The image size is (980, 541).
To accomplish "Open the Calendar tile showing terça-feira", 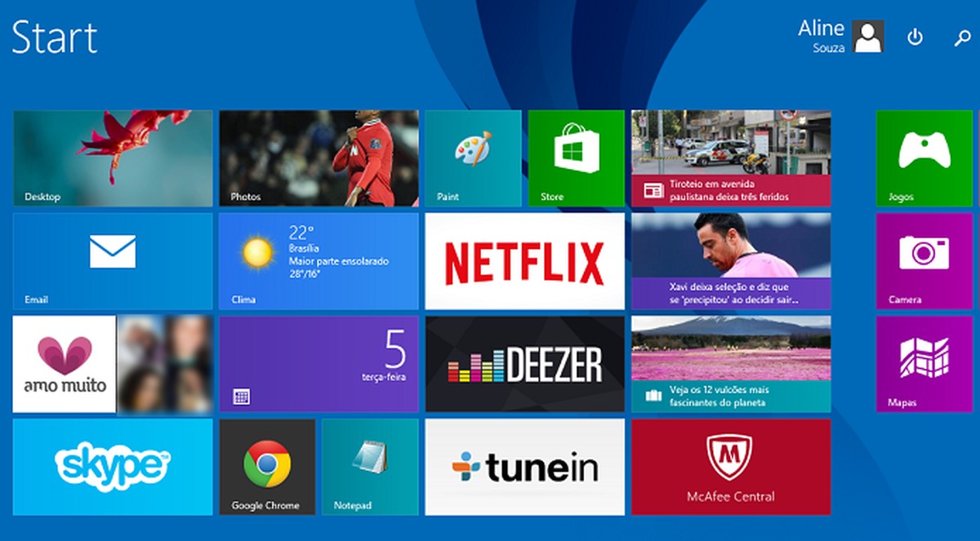I will tap(318, 364).
